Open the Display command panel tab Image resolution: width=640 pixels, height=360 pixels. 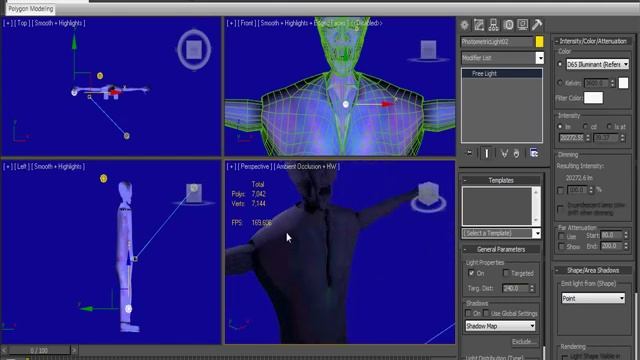click(x=522, y=25)
